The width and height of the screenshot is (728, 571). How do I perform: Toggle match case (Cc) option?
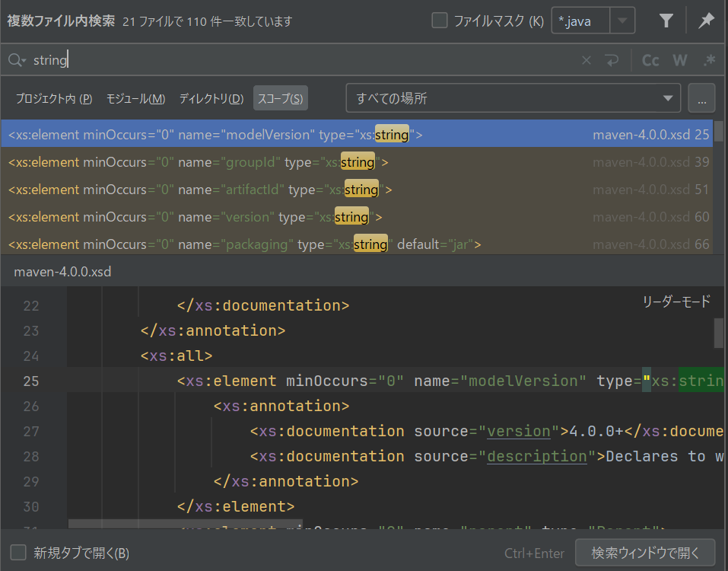click(x=650, y=60)
